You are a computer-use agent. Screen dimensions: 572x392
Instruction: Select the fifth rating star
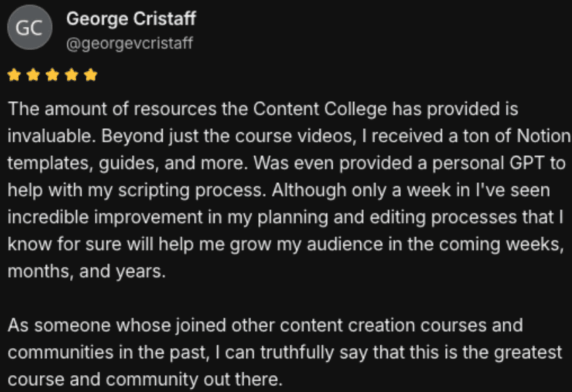pyautogui.click(x=90, y=75)
